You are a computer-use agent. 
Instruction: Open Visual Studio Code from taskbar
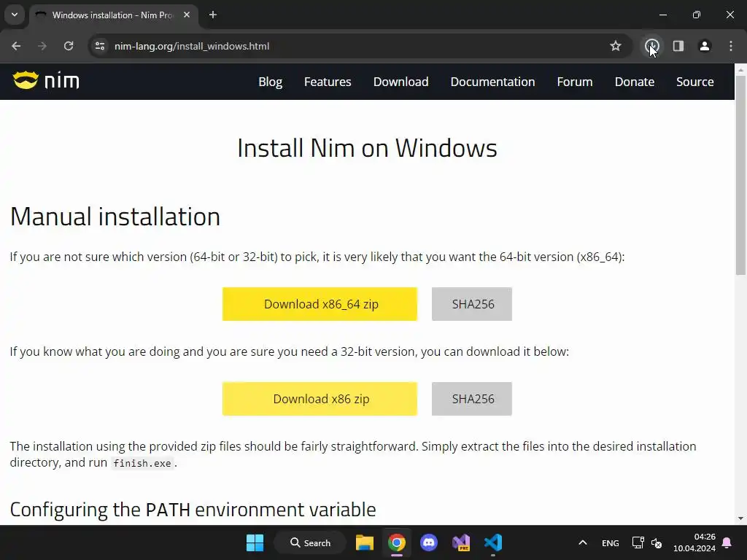(x=493, y=542)
